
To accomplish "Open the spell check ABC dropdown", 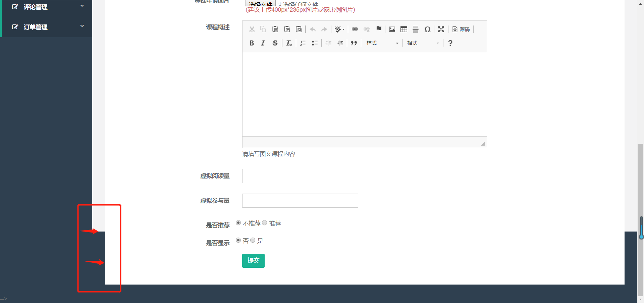I will click(x=339, y=29).
